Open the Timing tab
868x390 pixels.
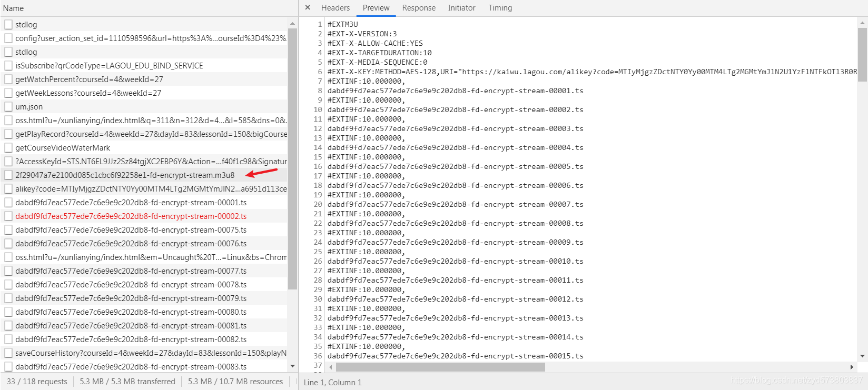[500, 8]
